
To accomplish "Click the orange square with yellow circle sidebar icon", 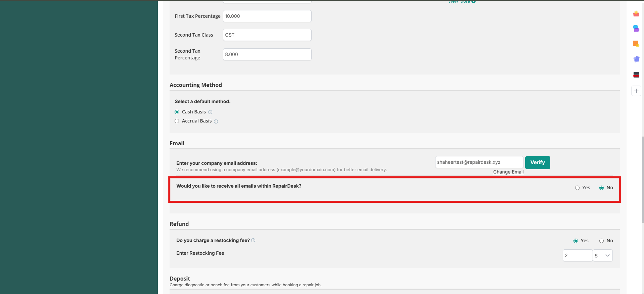I will point(636,44).
